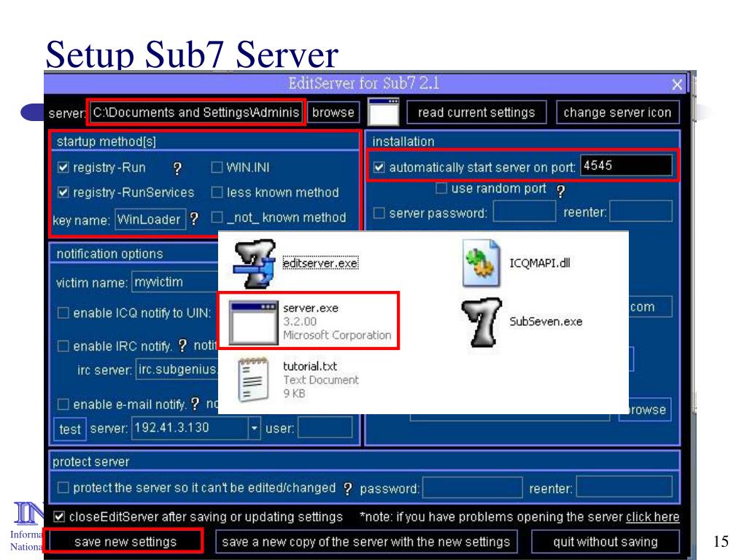Select the tutorial.txt file name
The height and width of the screenshot is (560, 747).
[309, 366]
